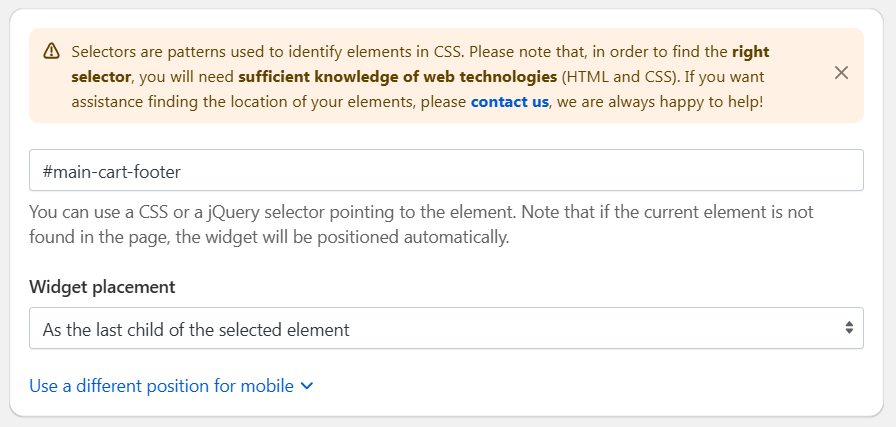
Task: Open the Widget placement dropdown
Action: click(x=446, y=328)
